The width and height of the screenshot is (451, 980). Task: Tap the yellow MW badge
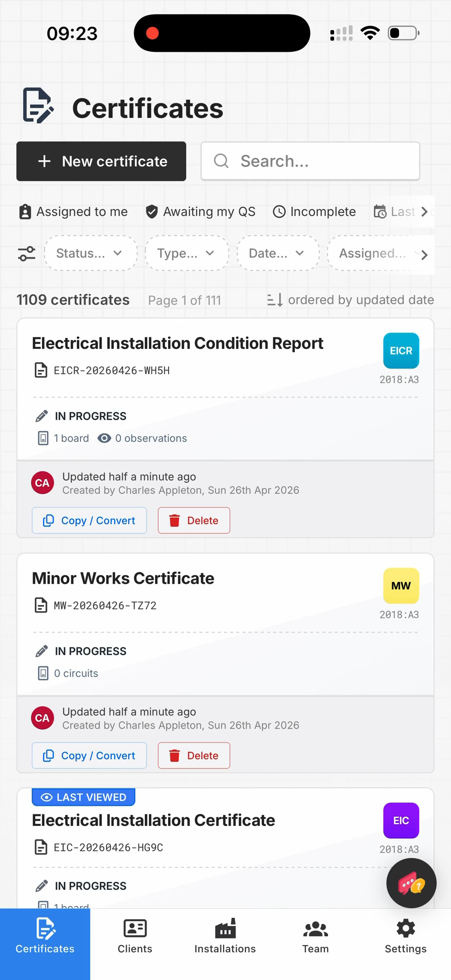(401, 586)
